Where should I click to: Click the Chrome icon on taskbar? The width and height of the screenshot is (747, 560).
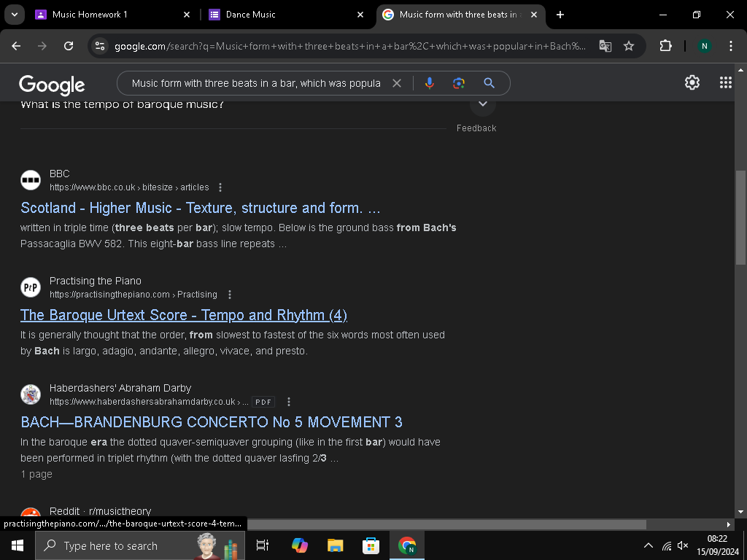[x=407, y=545]
